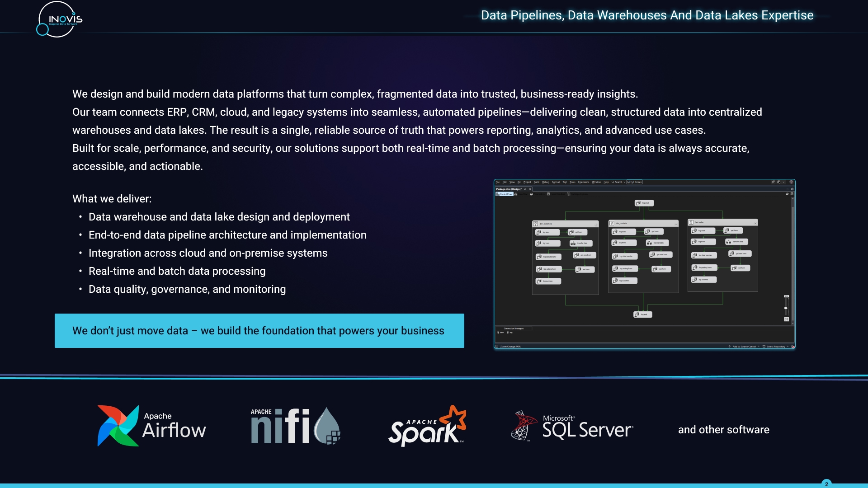Switch to the Data Flow designer tab
This screenshot has height=488, width=868.
click(521, 194)
